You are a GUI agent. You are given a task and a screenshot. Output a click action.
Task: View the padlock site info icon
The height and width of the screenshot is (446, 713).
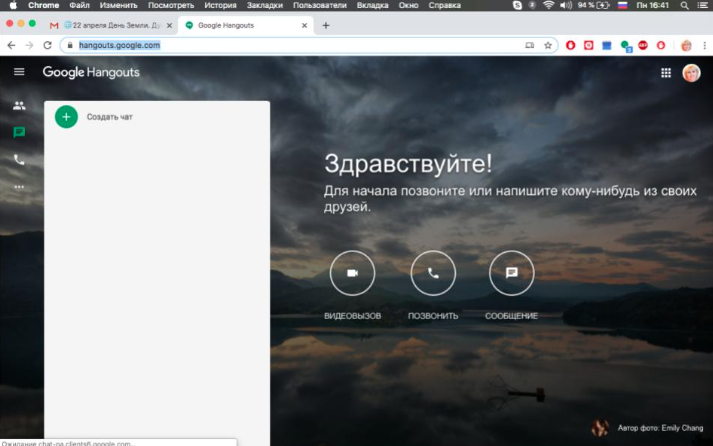[x=70, y=45]
